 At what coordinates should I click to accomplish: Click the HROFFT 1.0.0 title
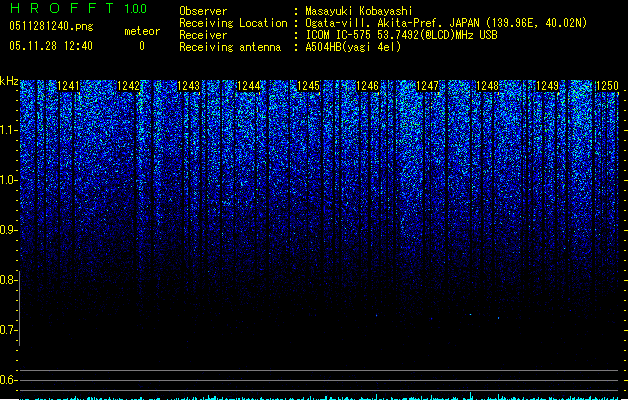pos(79,8)
